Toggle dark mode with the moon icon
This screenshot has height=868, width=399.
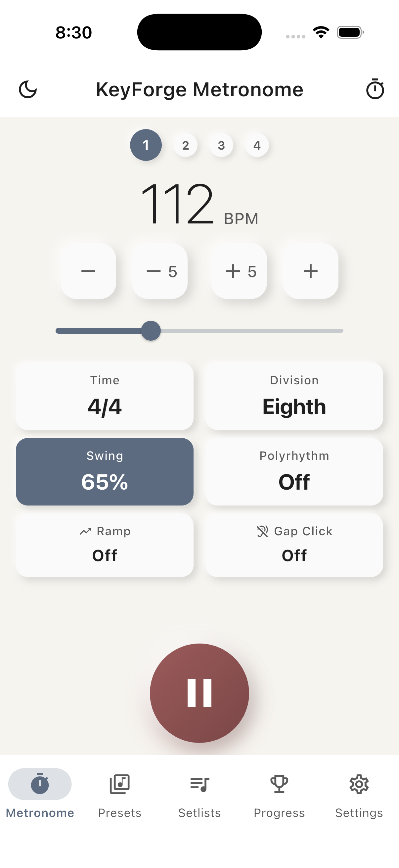[29, 89]
